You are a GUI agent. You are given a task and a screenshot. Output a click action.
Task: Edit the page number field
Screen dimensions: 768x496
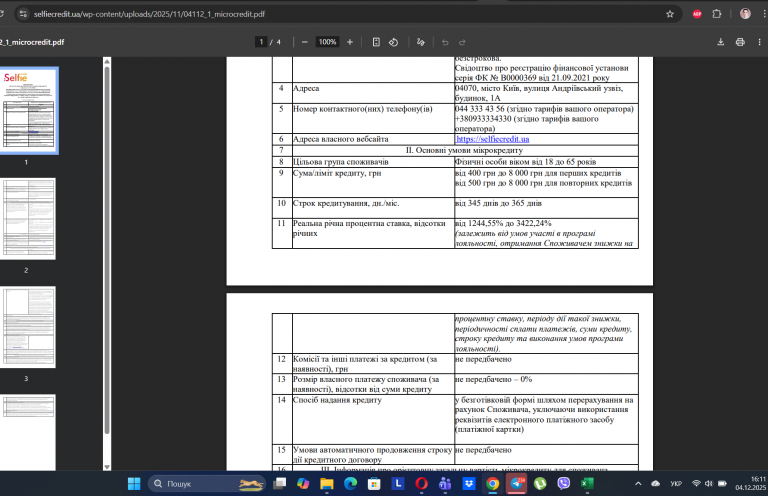261,42
